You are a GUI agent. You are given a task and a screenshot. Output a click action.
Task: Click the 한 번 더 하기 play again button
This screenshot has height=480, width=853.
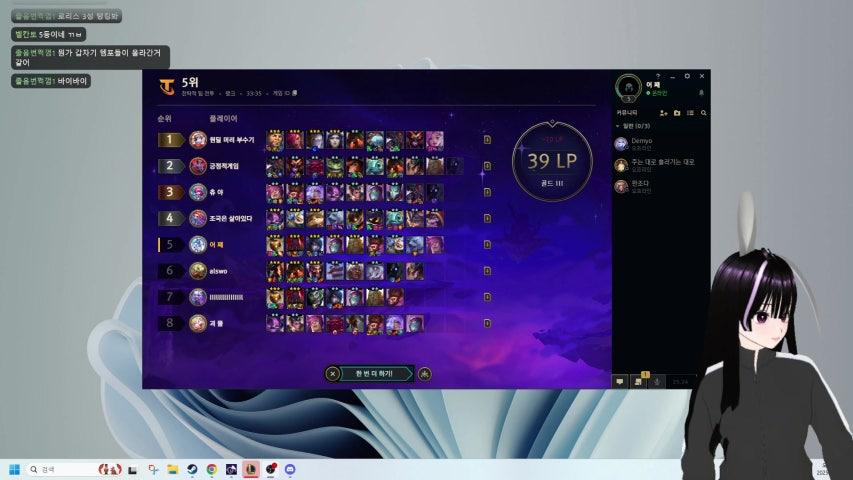[374, 374]
